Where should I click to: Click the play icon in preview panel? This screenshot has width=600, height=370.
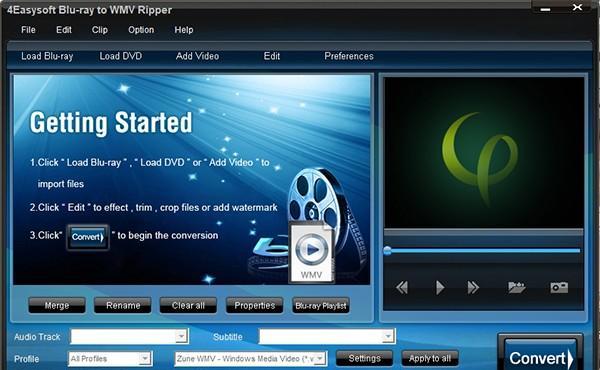pos(440,287)
